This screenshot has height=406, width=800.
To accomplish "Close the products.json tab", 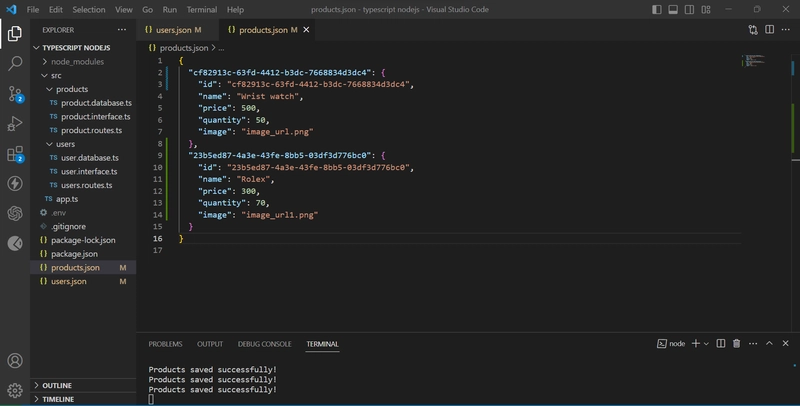I will click(306, 30).
